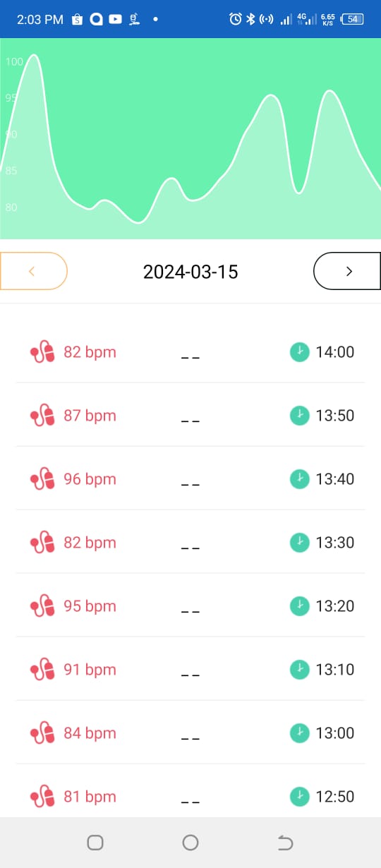The height and width of the screenshot is (868, 381).
Task: Tap the heart rate icon beside 82 bpm at 14:00
Action: (x=42, y=352)
